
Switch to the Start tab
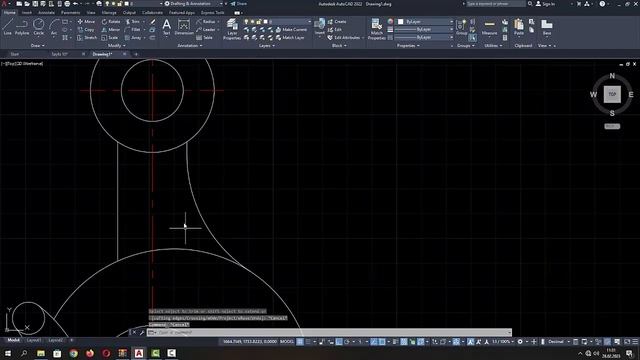coord(15,54)
